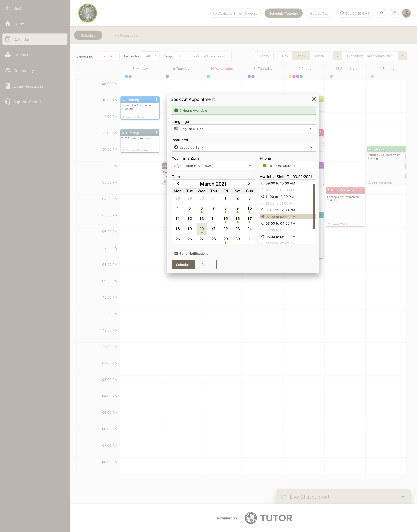The height and width of the screenshot is (532, 417).
Task: Click the timer icon in Available Time pill
Action: 215,13
